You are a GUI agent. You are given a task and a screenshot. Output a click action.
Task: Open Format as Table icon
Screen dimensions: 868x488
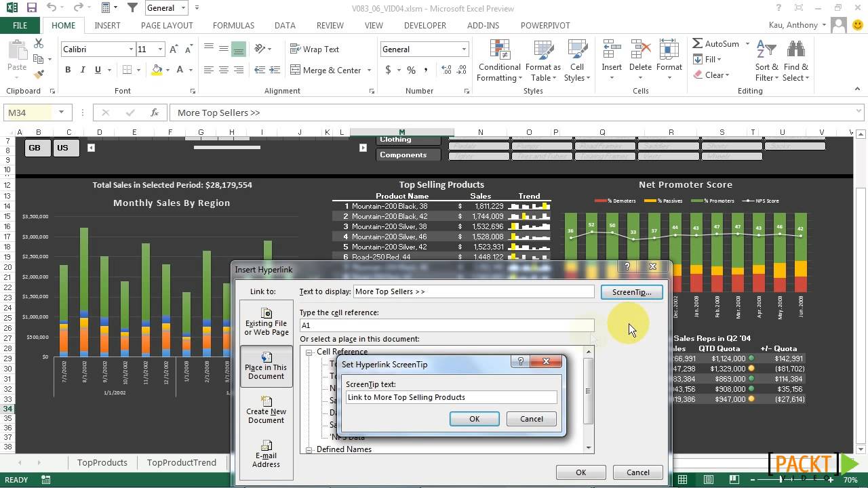coord(542,50)
